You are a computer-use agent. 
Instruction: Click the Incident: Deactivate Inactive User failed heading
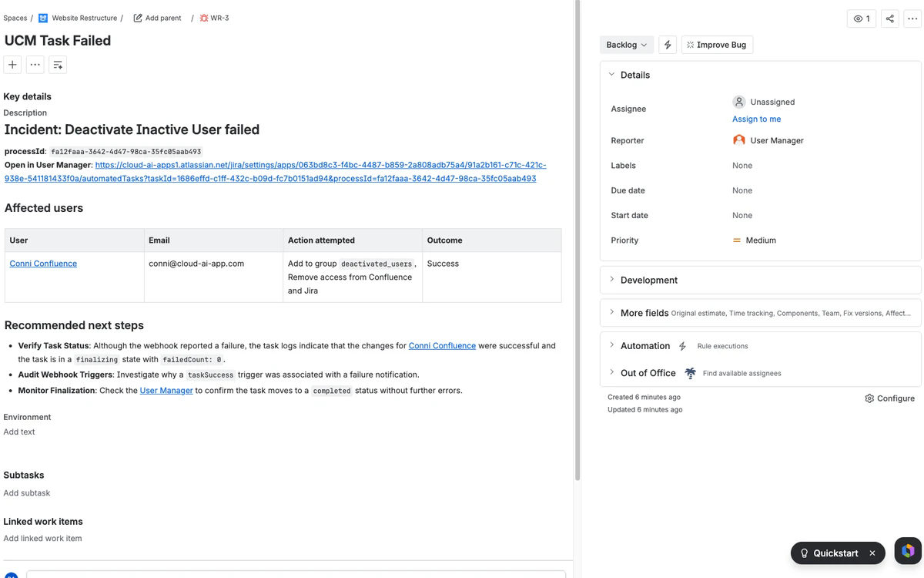tap(132, 129)
